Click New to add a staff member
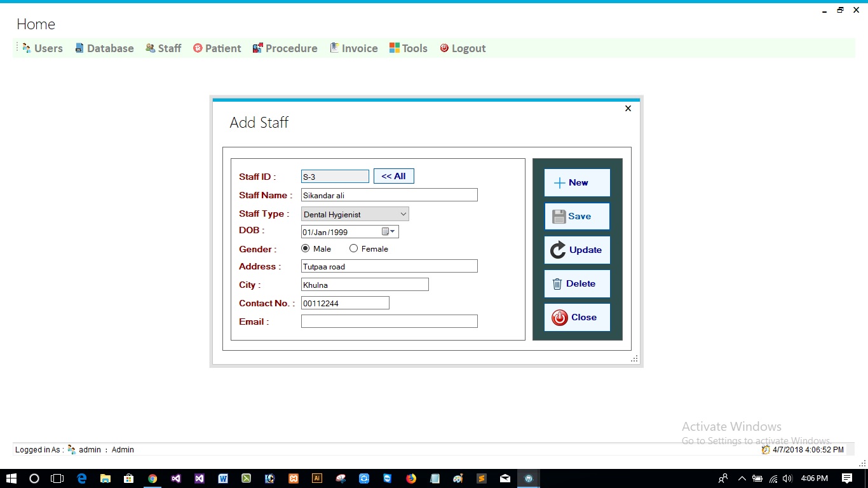The height and width of the screenshot is (488, 868). click(577, 182)
